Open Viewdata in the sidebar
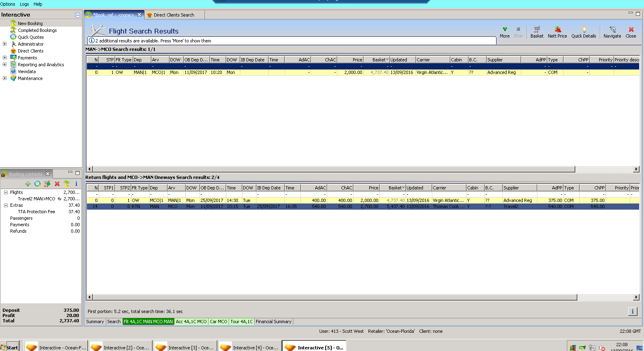644x351 pixels. point(27,71)
